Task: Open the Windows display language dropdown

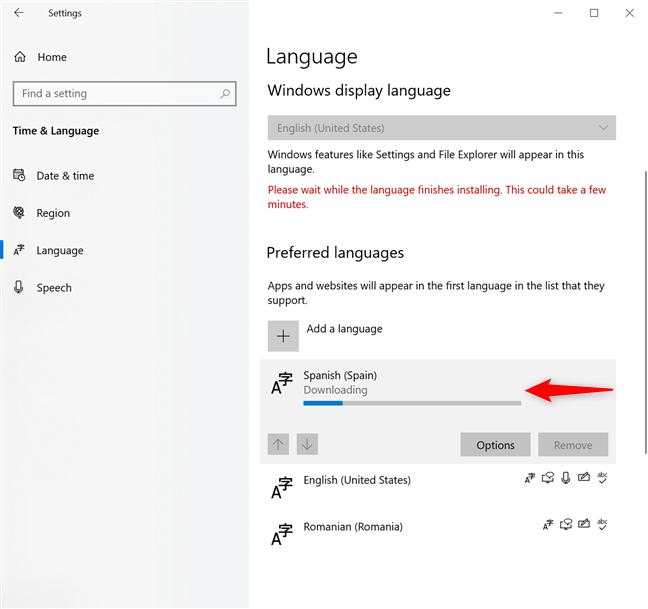Action: (441, 128)
